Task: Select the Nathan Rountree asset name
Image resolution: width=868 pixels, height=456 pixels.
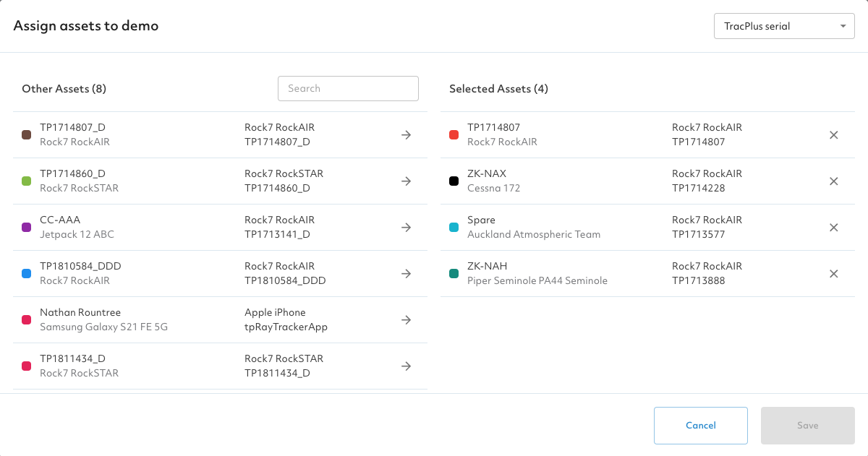Action: click(x=80, y=312)
